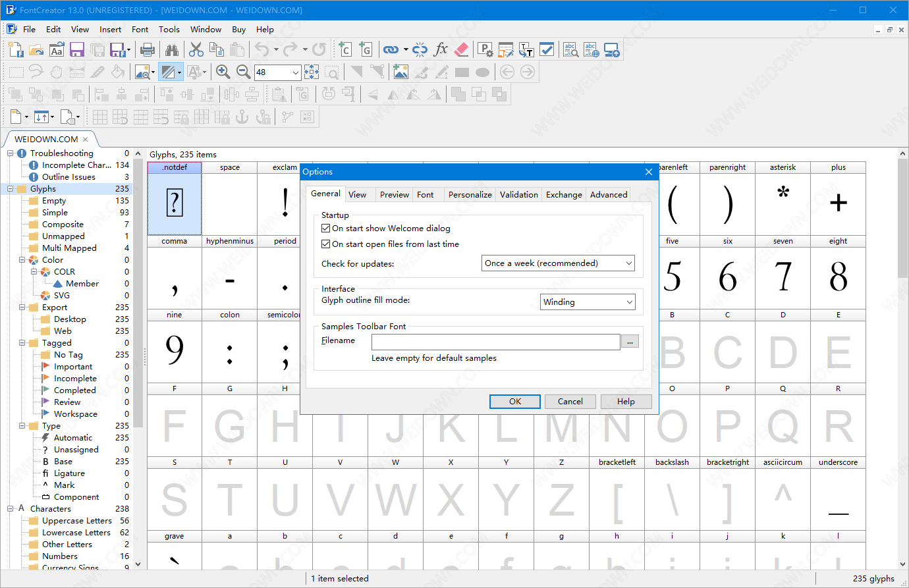Open the Validation tab in Options

519,195
